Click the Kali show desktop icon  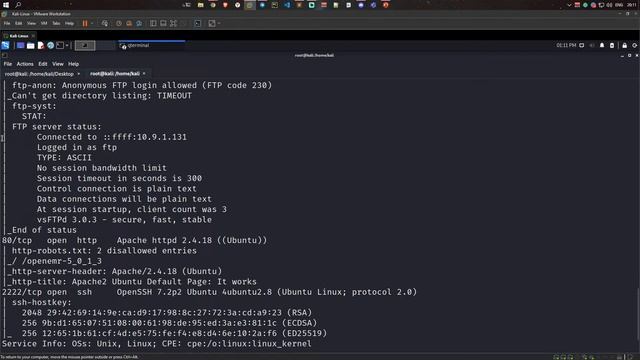tap(20, 46)
